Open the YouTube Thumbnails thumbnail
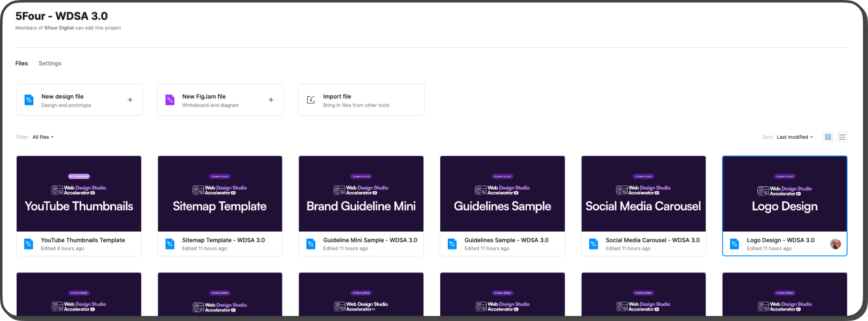 point(79,194)
